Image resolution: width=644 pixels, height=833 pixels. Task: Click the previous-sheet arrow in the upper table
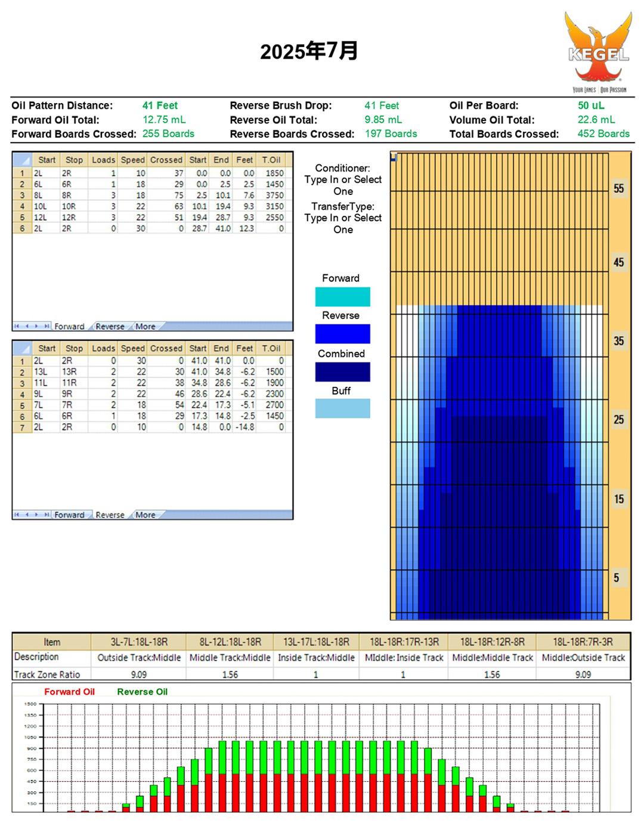click(x=27, y=326)
